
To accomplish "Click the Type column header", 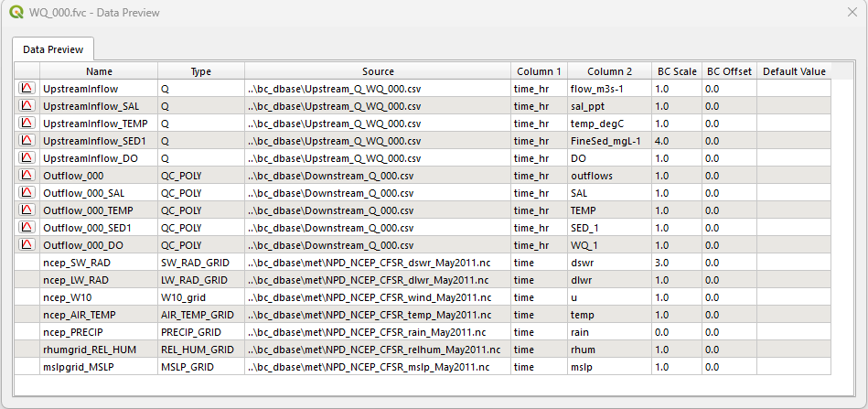I will tap(201, 71).
